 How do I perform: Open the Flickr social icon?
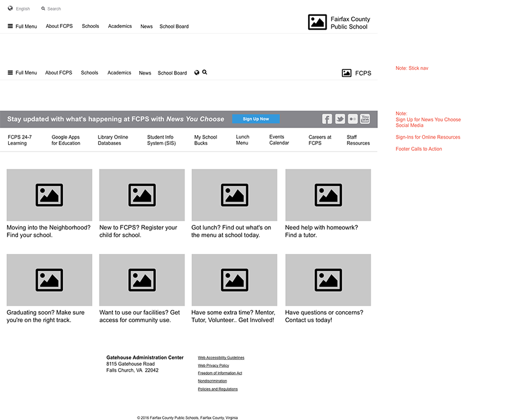(353, 119)
